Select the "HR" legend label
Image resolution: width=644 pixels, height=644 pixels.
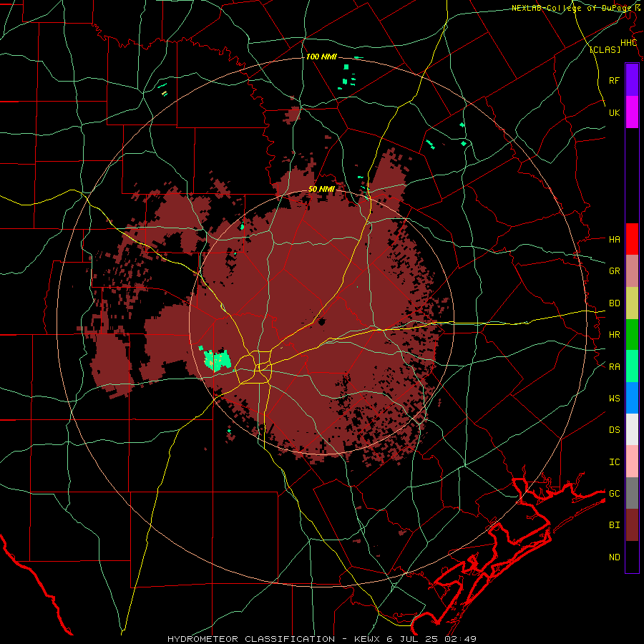pos(614,335)
